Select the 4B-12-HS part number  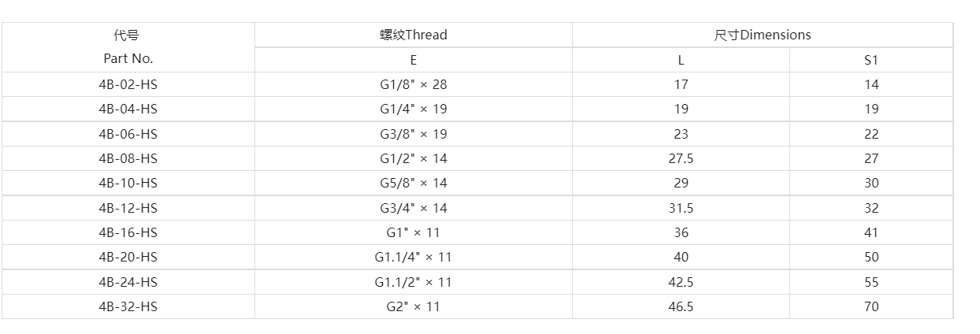click(x=128, y=208)
